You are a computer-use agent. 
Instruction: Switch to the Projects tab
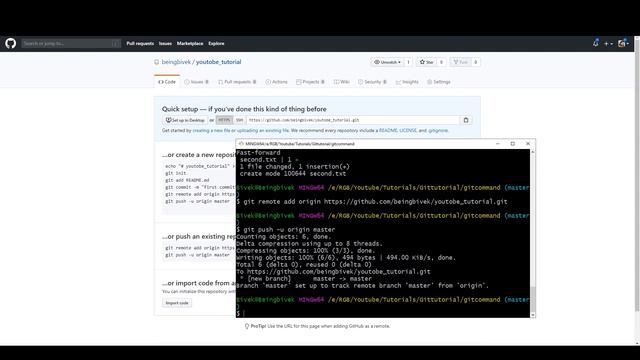[x=310, y=82]
